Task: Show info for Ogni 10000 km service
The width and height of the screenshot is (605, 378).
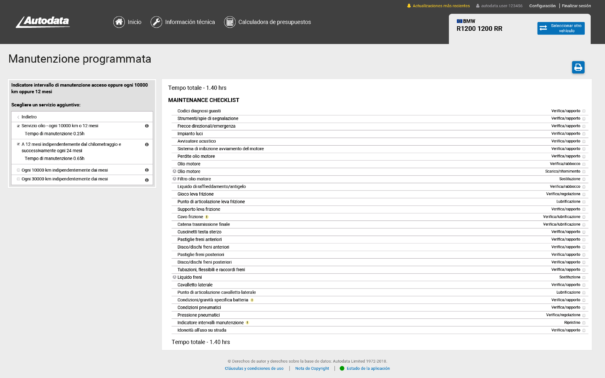Action: coord(147,170)
